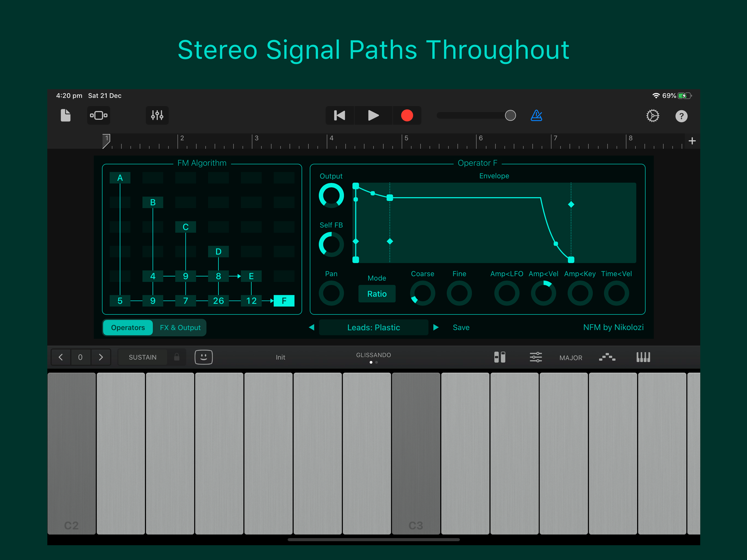Open the help question mark

coord(681,116)
